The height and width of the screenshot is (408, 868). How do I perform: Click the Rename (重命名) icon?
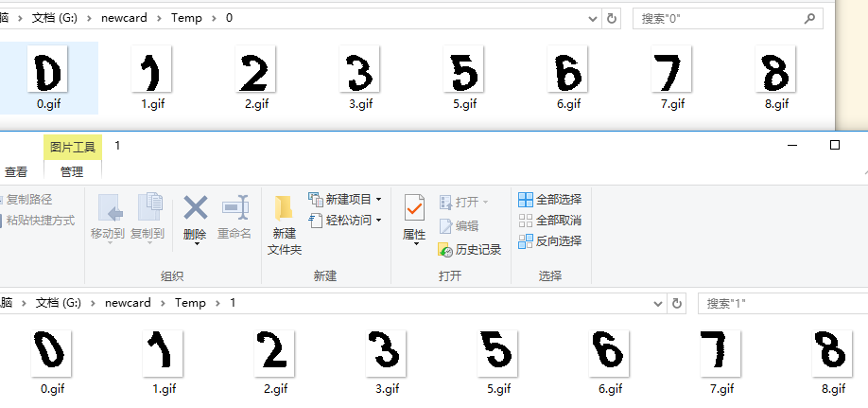(234, 207)
